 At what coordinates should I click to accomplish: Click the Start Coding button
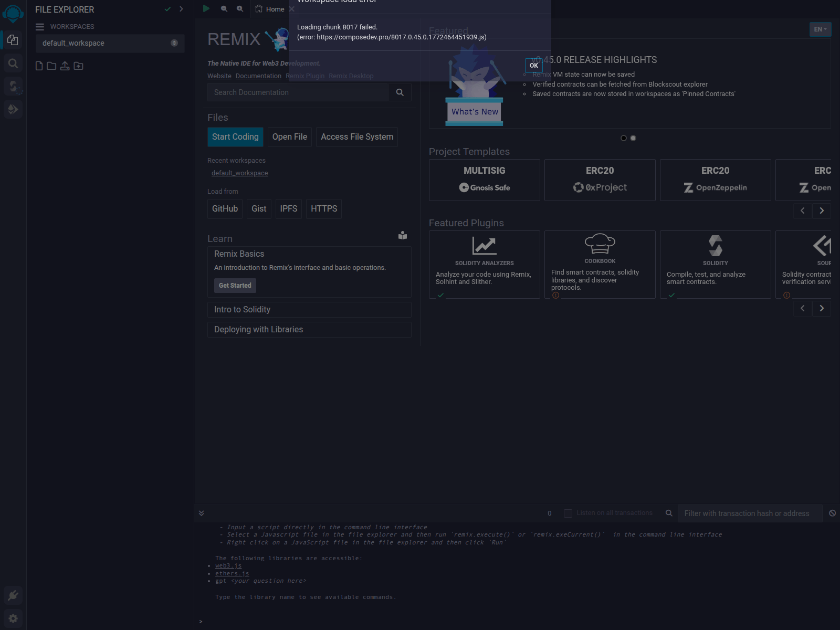235,137
